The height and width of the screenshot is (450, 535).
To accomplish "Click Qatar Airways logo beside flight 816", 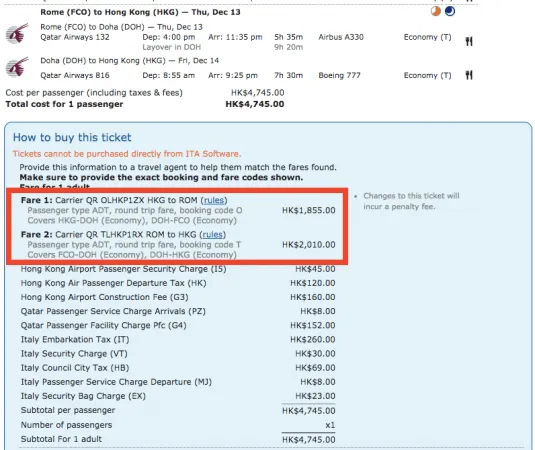I will point(17,67).
